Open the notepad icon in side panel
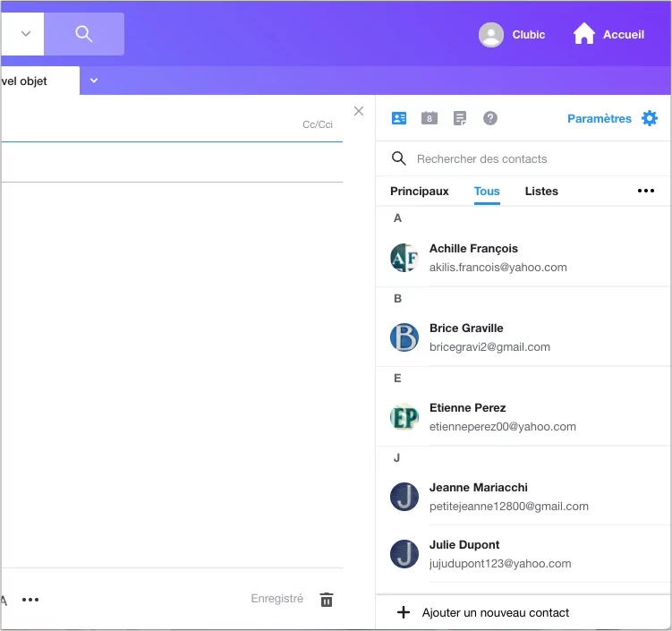Viewport: 672px width, 631px height. 459,118
